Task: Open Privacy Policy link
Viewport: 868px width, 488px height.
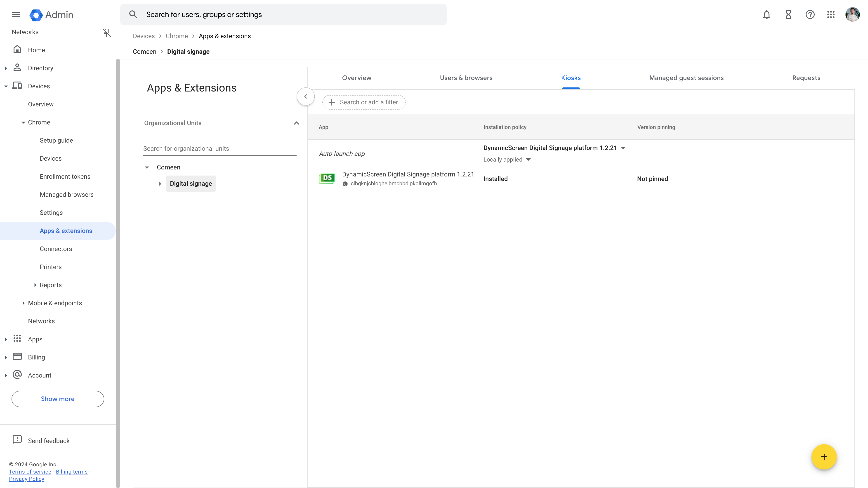Action: (27, 479)
